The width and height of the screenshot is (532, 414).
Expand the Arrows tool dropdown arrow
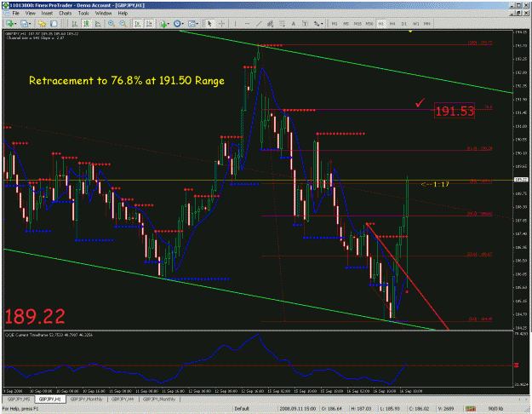coord(322,24)
